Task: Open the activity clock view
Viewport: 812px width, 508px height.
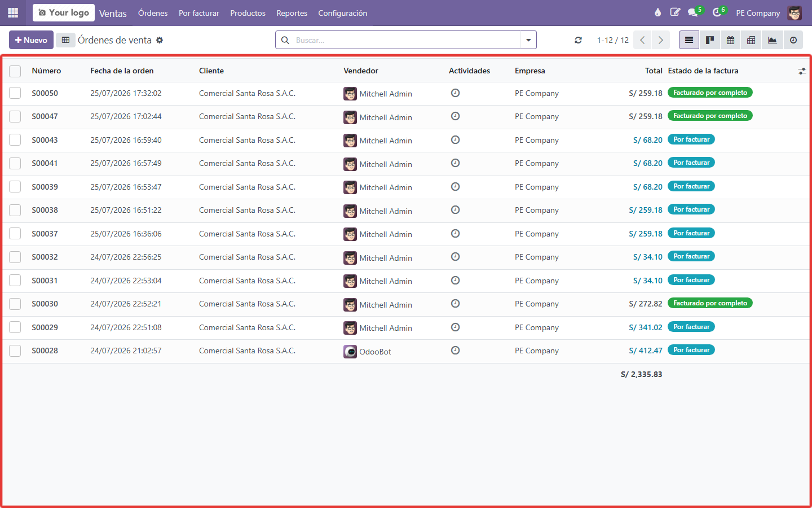Action: (x=793, y=40)
